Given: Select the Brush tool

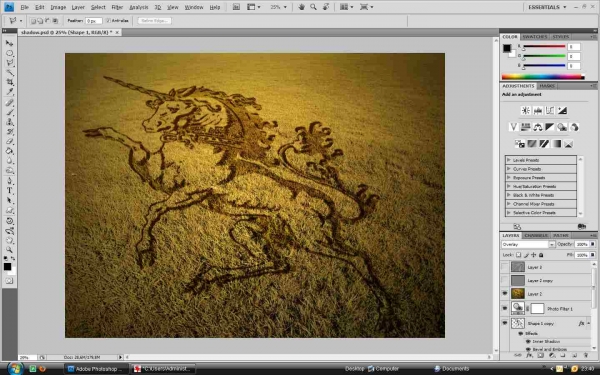Looking at the screenshot, I should 10,112.
